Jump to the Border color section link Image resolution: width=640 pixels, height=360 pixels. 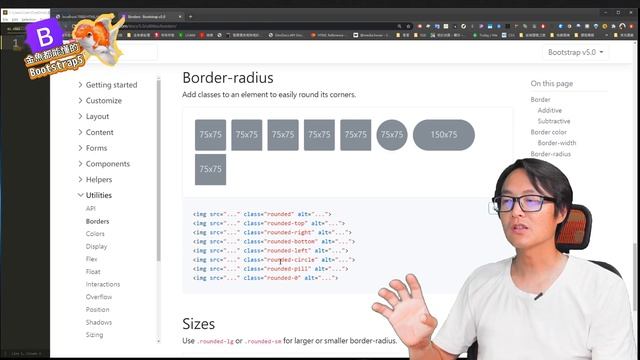tap(549, 132)
